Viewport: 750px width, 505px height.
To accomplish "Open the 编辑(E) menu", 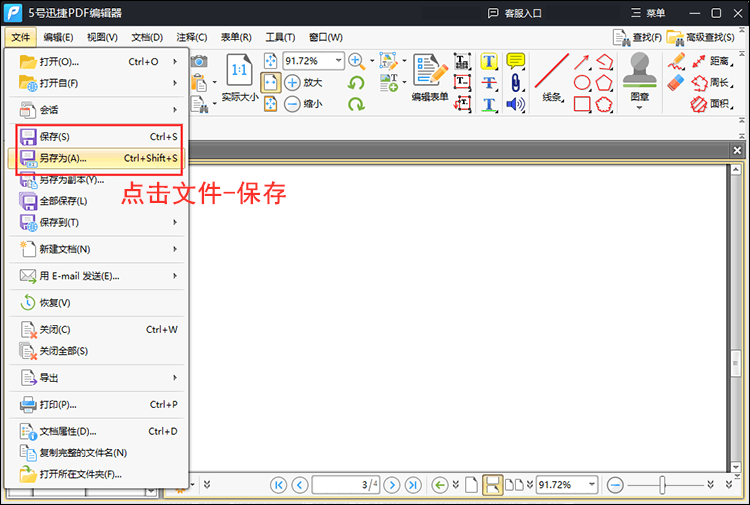I will tap(58, 37).
